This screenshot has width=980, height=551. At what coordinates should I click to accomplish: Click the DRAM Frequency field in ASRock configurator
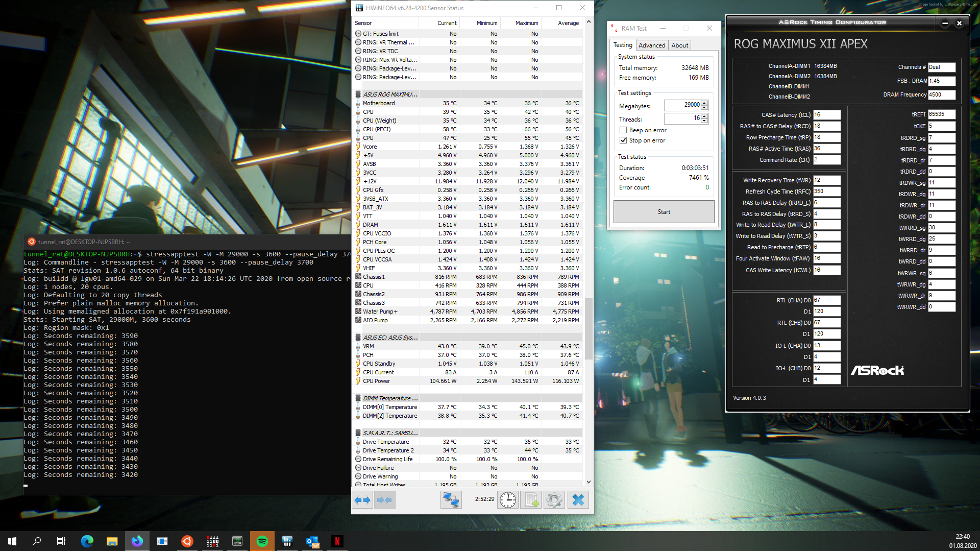pos(942,94)
